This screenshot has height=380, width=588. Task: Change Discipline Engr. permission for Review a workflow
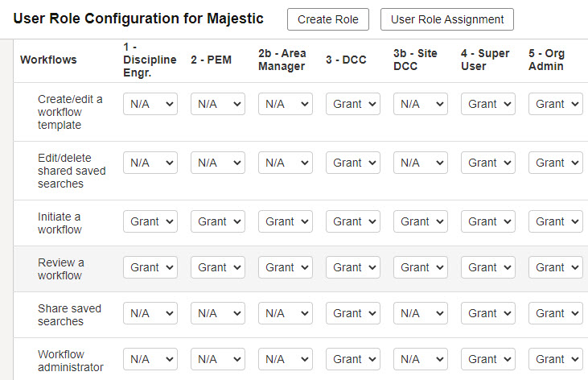pos(150,267)
